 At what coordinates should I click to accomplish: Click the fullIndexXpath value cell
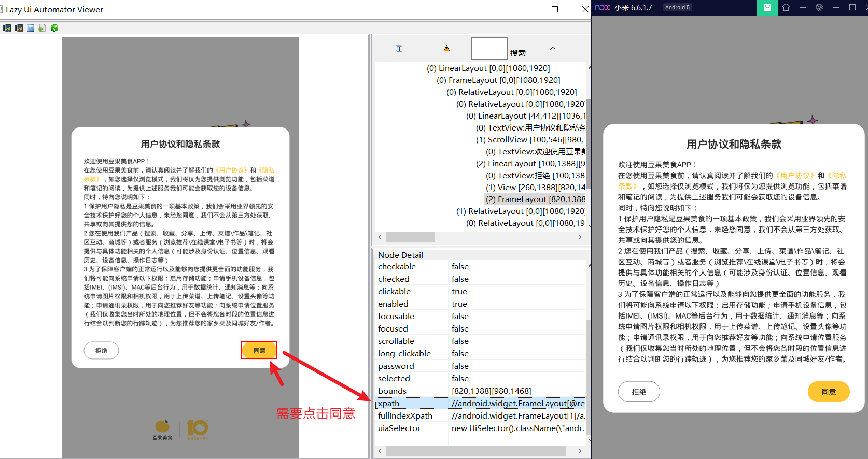pos(517,415)
